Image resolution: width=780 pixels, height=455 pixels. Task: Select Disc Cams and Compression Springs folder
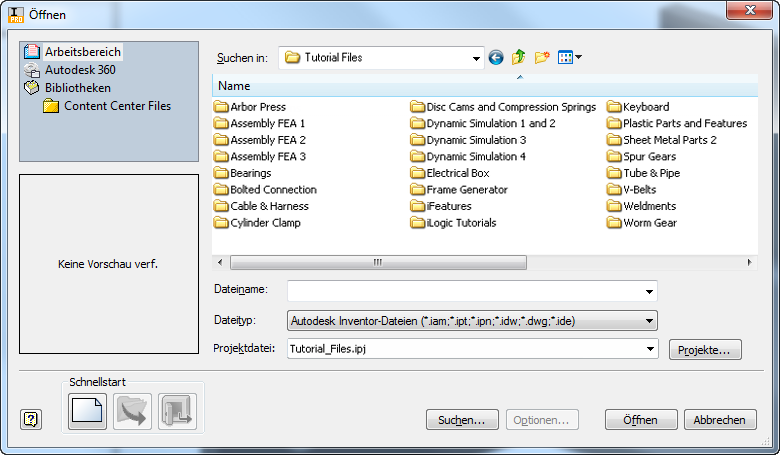point(503,107)
